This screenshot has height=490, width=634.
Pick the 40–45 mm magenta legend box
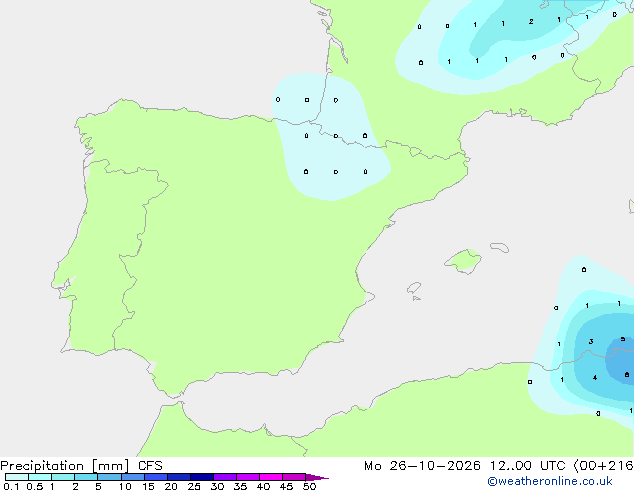tap(271, 477)
